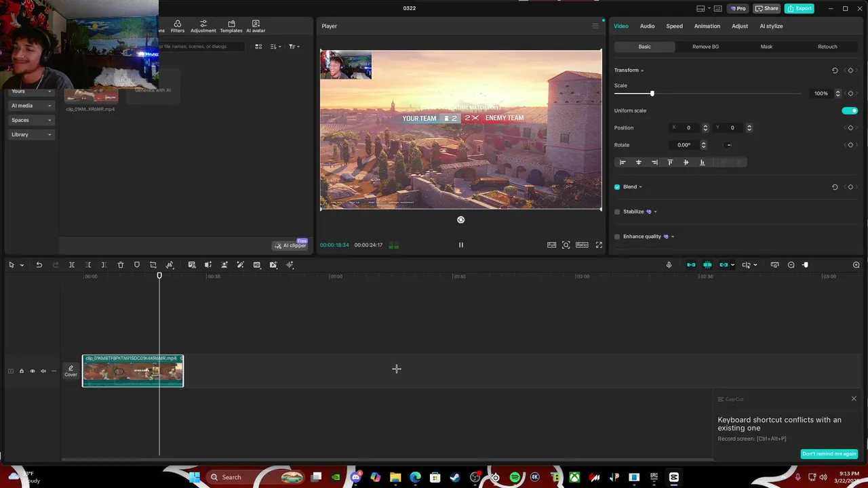The height and width of the screenshot is (488, 868).
Task: Select the Remove BG sub-tab
Action: [x=705, y=47]
